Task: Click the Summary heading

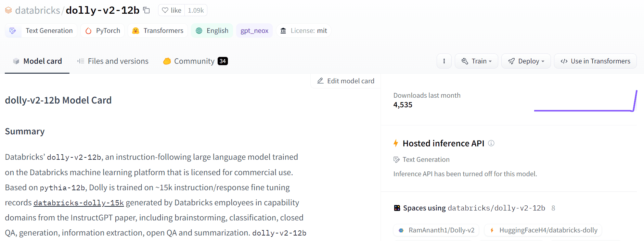Action: tap(25, 131)
